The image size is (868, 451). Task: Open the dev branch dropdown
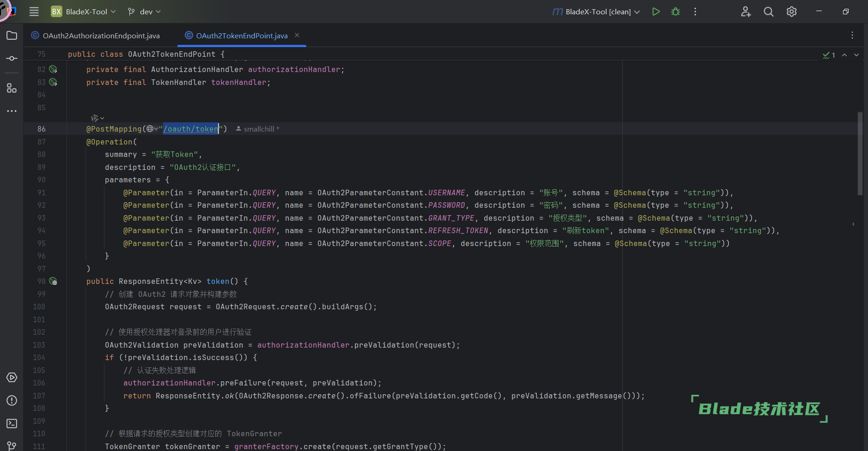[x=144, y=12]
